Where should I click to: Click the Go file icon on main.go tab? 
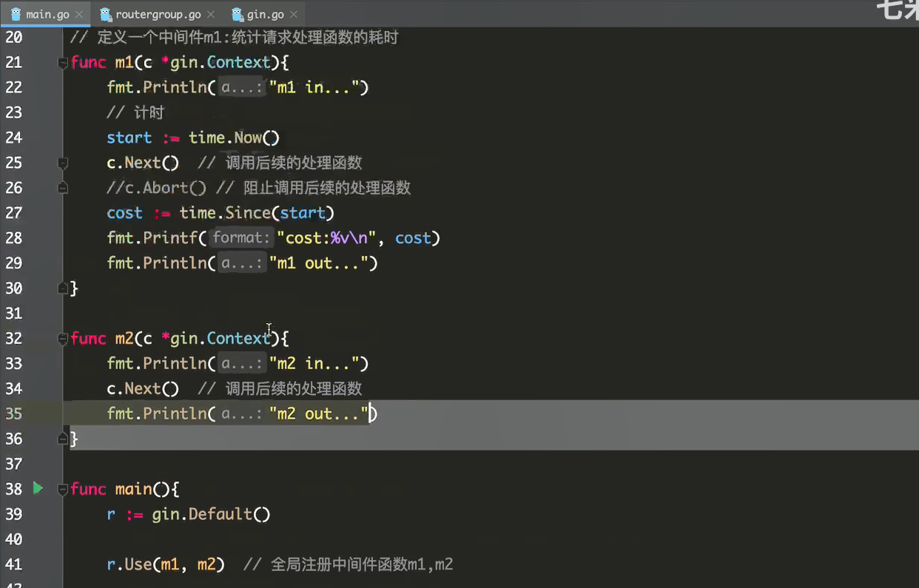click(16, 14)
